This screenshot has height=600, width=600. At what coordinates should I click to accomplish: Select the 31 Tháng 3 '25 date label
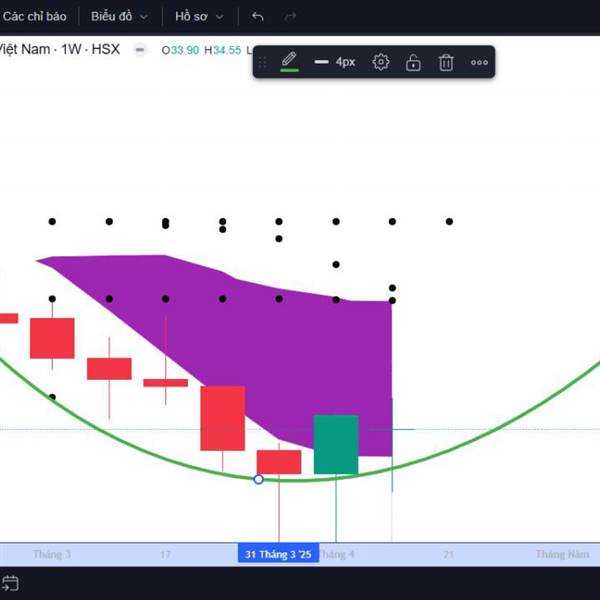pos(278,554)
